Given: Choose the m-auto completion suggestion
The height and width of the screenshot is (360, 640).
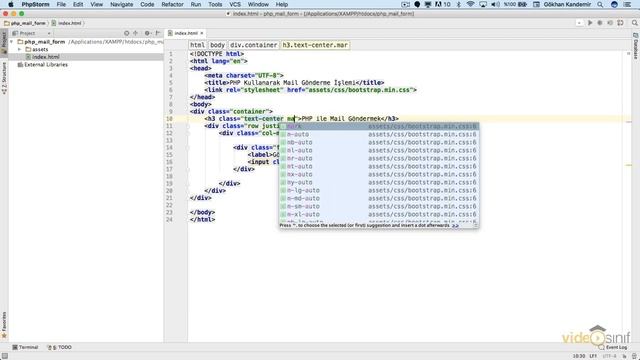Looking at the screenshot, I should (379, 134).
